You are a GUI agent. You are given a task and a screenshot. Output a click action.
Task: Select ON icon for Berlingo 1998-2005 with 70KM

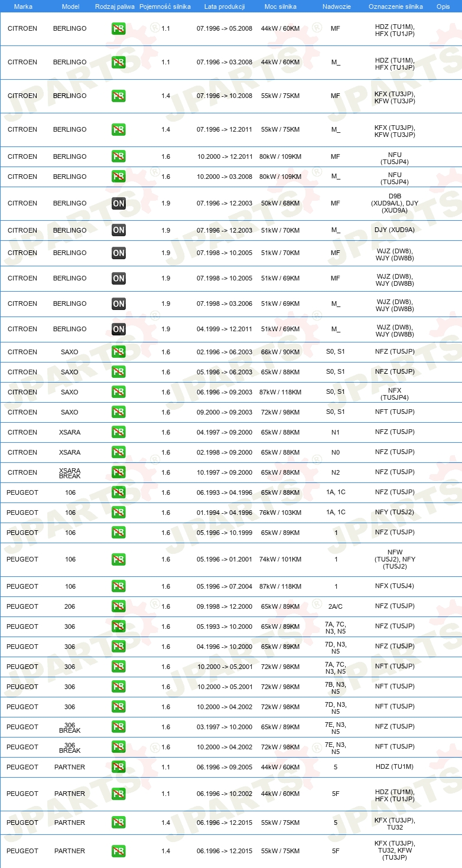(119, 253)
